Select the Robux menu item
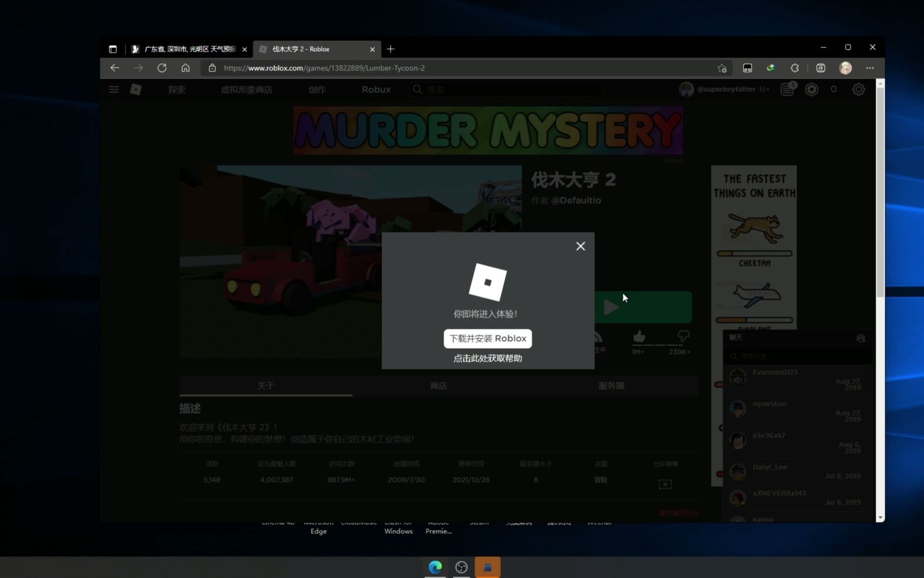The image size is (924, 578). pos(376,89)
